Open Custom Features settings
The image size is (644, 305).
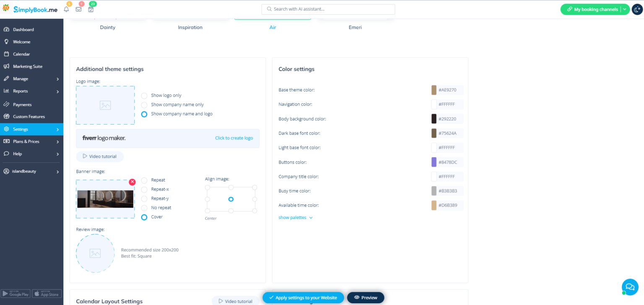tap(29, 116)
